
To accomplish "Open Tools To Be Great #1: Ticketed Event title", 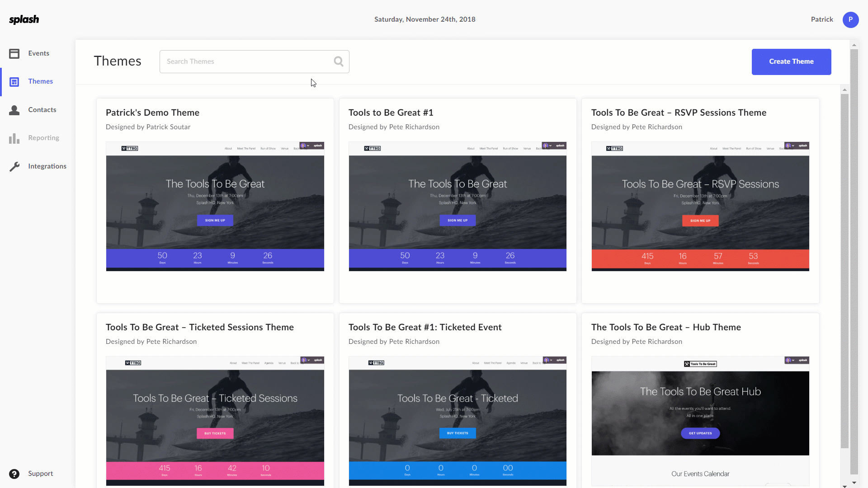I will coord(425,327).
